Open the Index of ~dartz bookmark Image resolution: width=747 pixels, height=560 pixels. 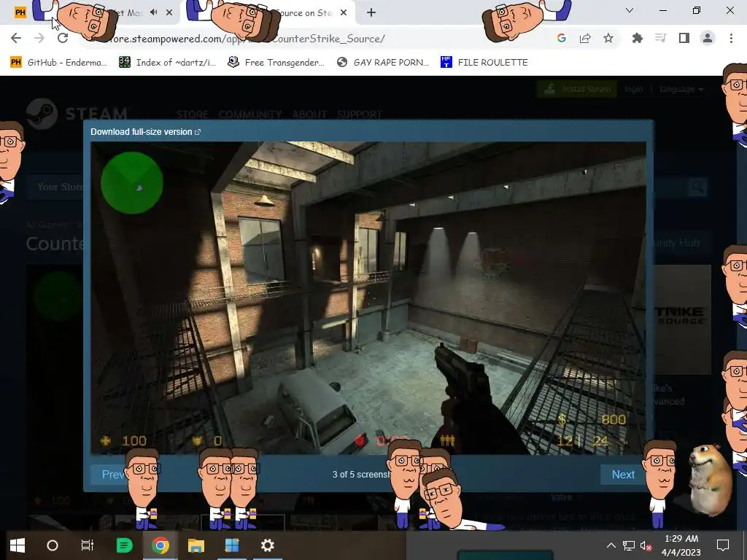pos(167,63)
